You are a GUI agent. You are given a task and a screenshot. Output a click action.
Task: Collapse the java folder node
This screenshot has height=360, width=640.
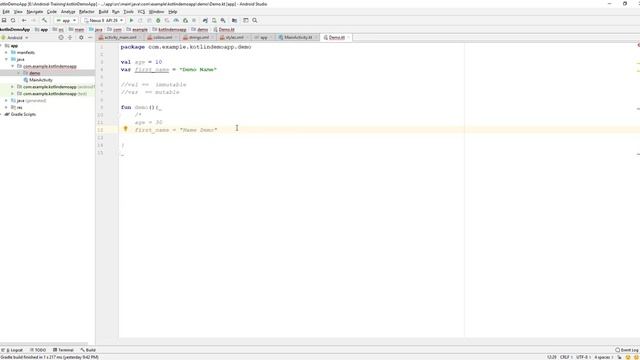[7, 60]
